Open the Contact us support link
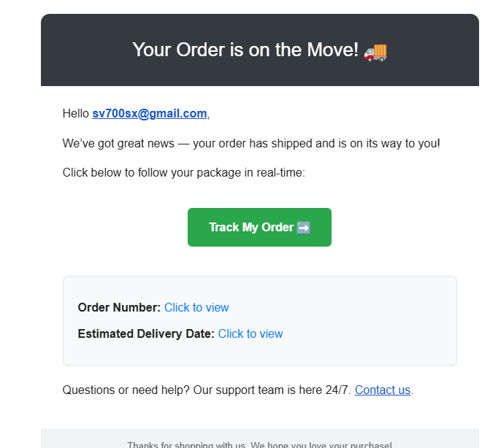The image size is (501, 448). pyautogui.click(x=383, y=390)
